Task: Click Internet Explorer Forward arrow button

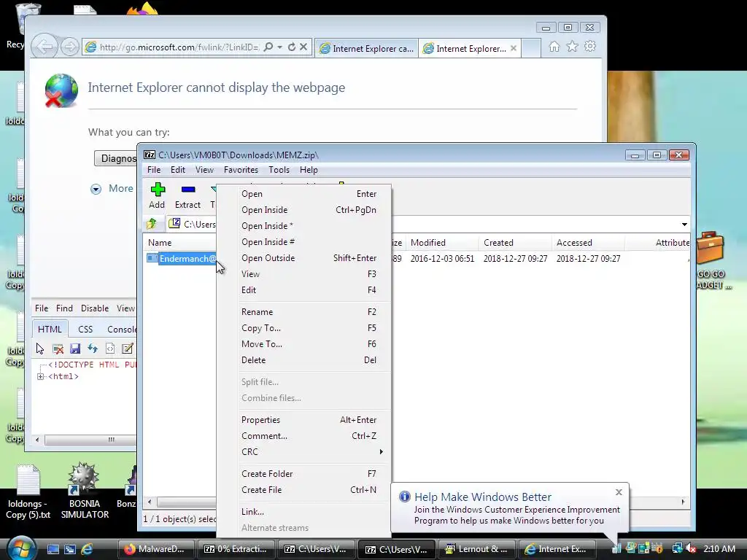Action: [70, 47]
